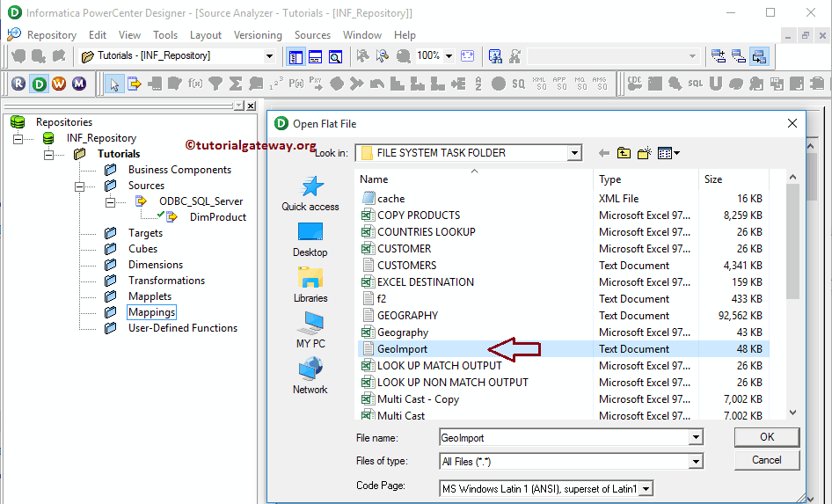
Task: Click the Scale to Fit icon
Action: pos(468,55)
